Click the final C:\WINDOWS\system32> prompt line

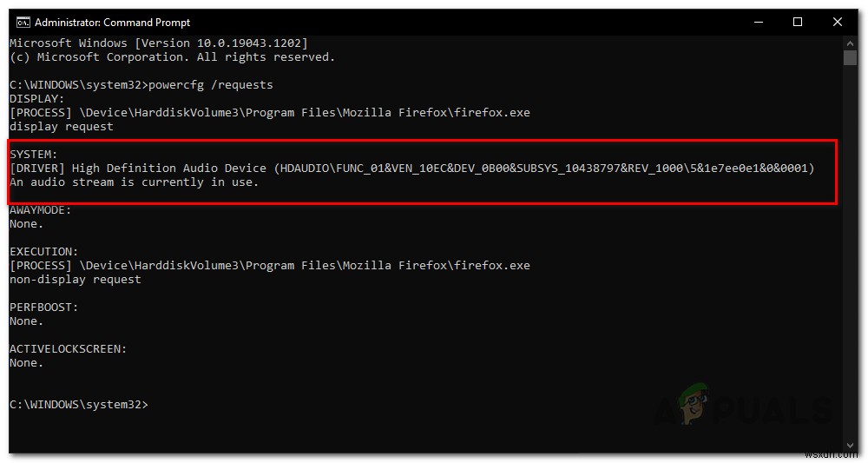click(78, 405)
